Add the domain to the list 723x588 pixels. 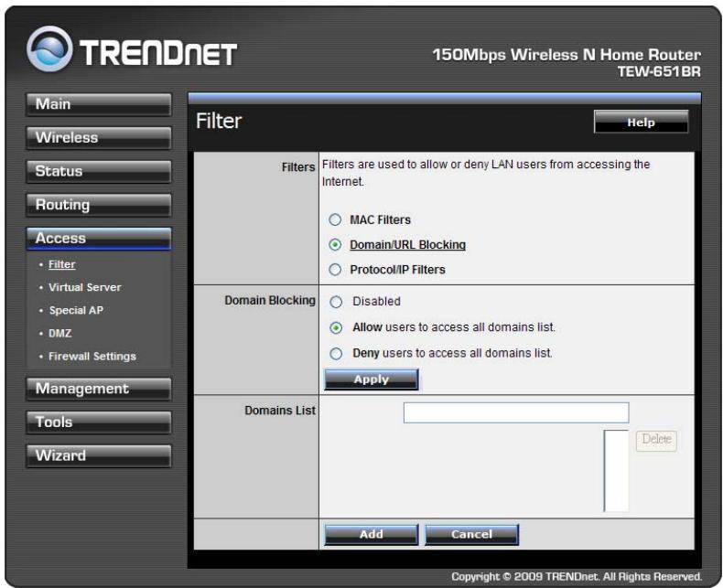pos(372,535)
